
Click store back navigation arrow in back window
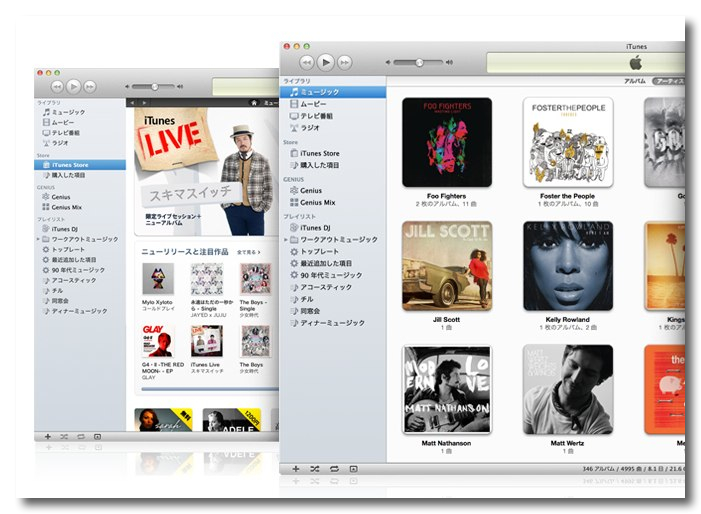point(132,103)
